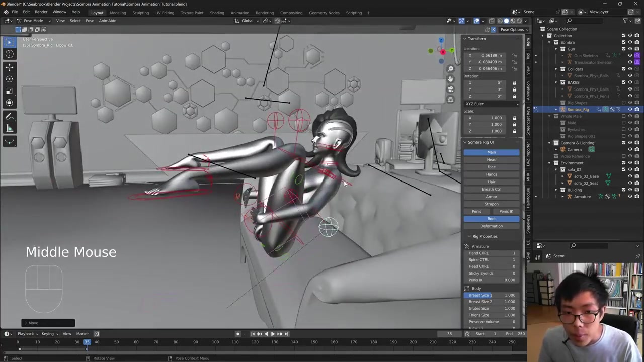The width and height of the screenshot is (644, 362).
Task: Open the Animation workspace tab
Action: pyautogui.click(x=239, y=13)
